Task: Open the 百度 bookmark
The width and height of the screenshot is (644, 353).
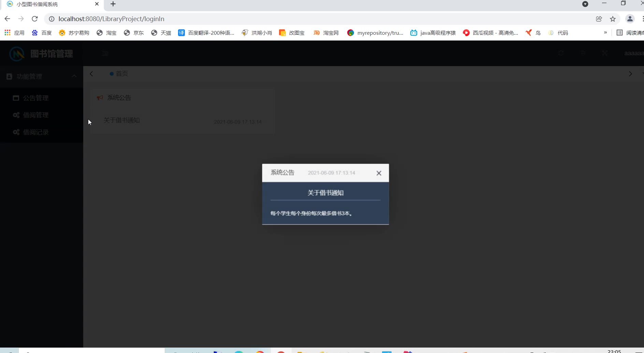Action: coord(42,33)
